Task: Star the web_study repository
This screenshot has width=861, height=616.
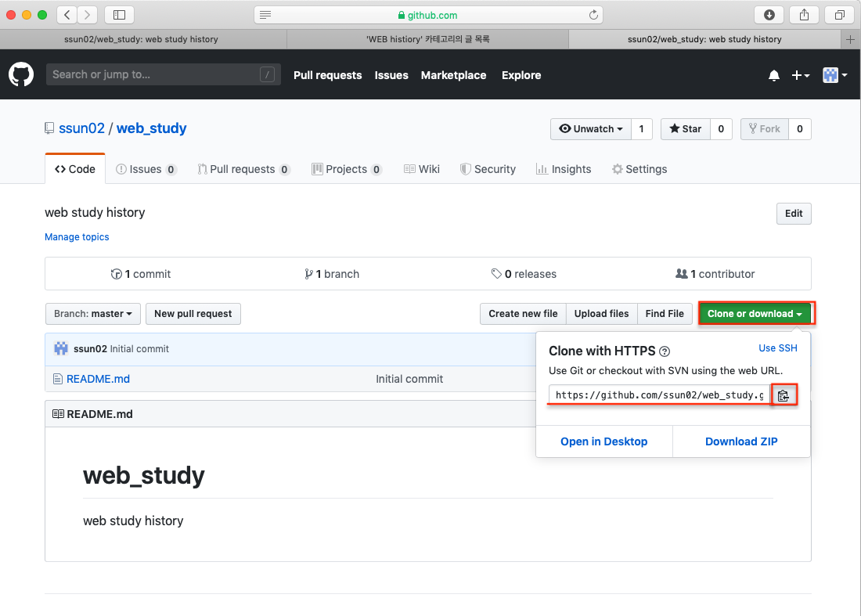Action: pos(686,129)
